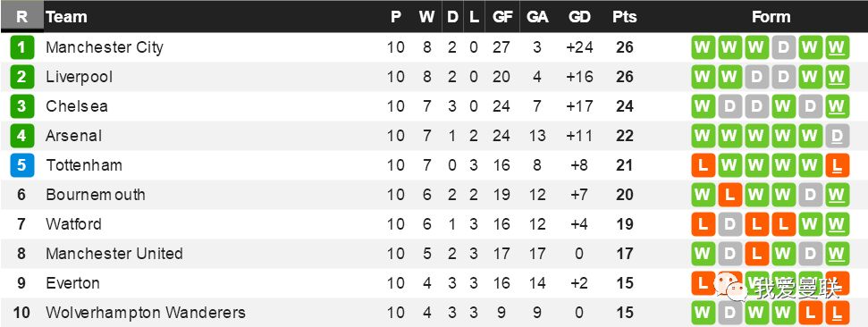Click the R rank column header

(21, 17)
